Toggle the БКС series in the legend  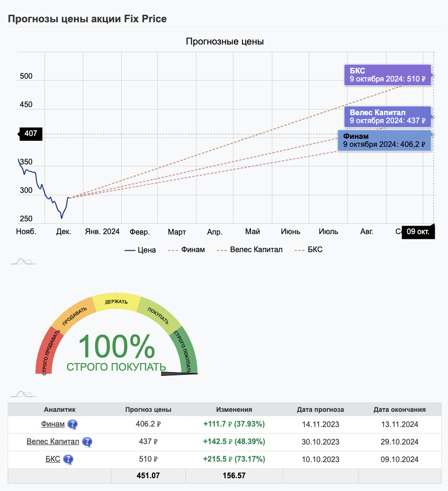pyautogui.click(x=308, y=250)
